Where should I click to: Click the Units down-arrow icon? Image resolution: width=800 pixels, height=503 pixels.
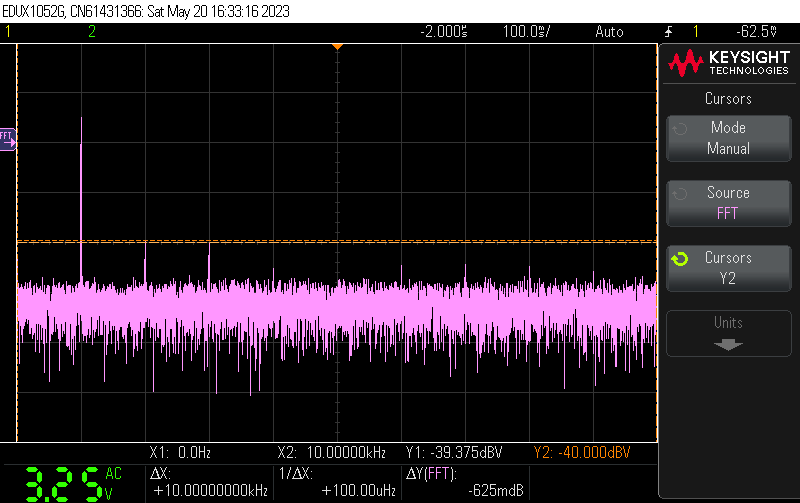(x=728, y=345)
